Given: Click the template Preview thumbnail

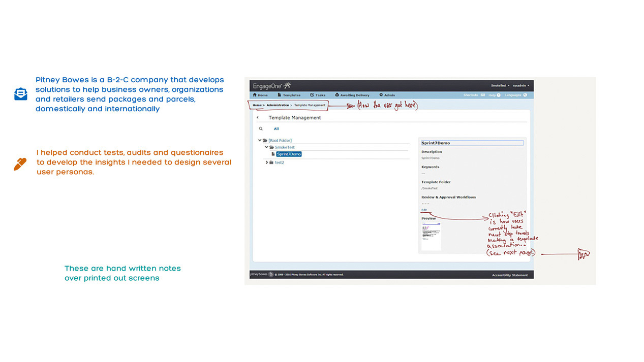Looking at the screenshot, I should click(431, 236).
